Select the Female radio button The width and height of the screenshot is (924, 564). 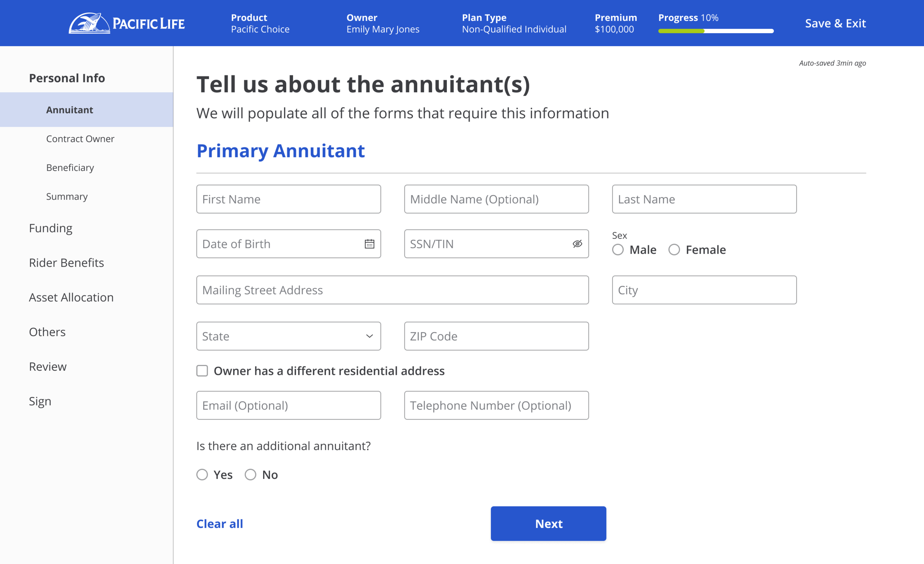click(674, 250)
